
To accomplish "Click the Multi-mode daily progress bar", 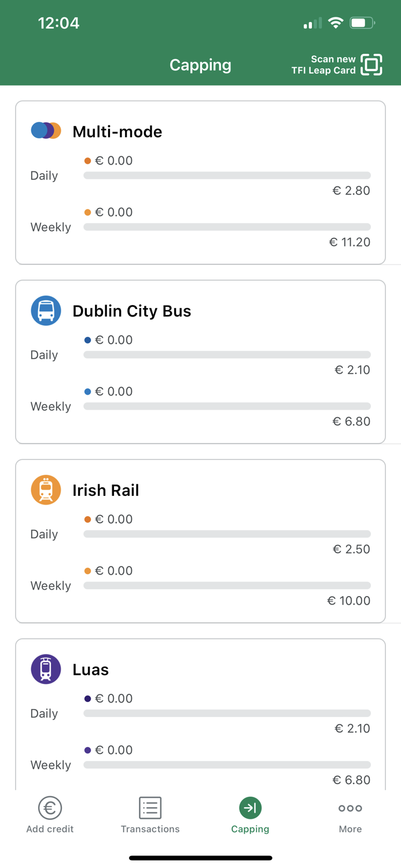I will click(x=227, y=175).
